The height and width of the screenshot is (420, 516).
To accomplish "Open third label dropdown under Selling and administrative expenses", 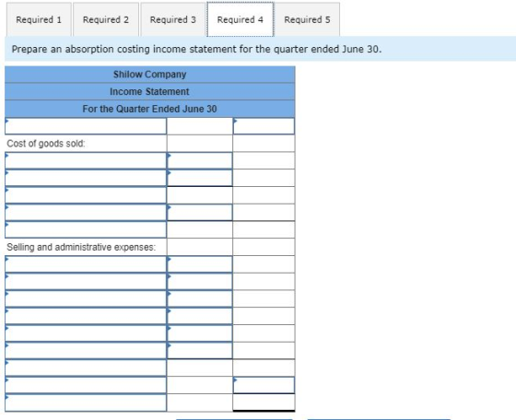I will click(x=86, y=299).
